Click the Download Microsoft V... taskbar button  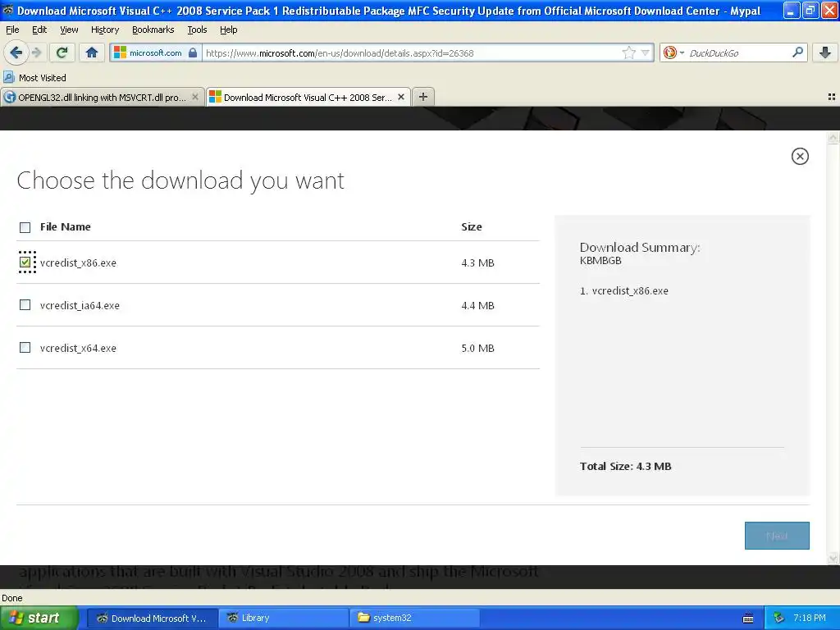pyautogui.click(x=153, y=618)
